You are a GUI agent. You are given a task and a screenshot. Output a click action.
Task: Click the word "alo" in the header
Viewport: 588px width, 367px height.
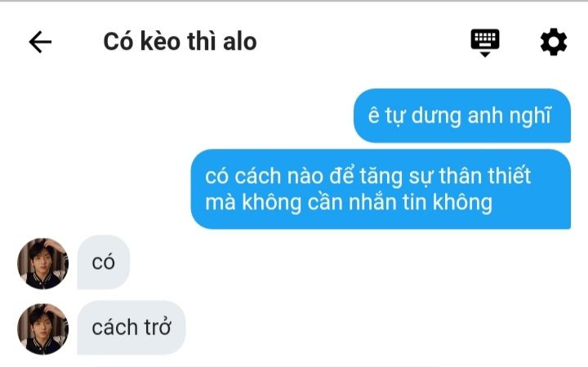point(240,42)
